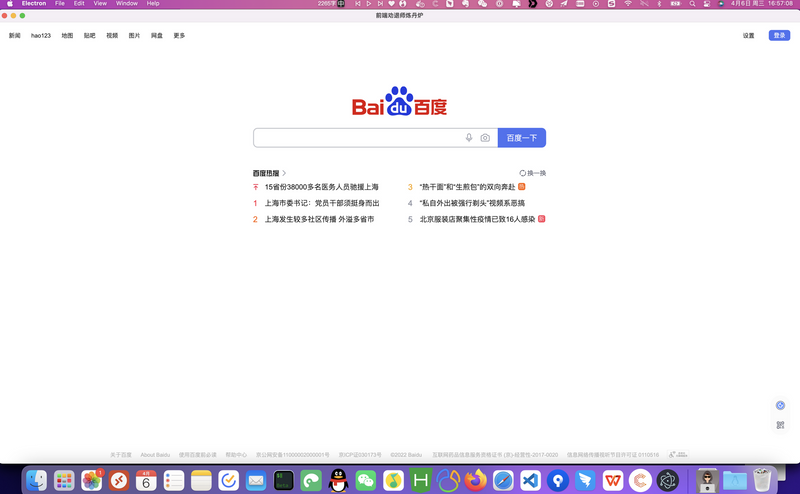
Task: Open QQ Music in the Dock
Action: tap(393, 480)
